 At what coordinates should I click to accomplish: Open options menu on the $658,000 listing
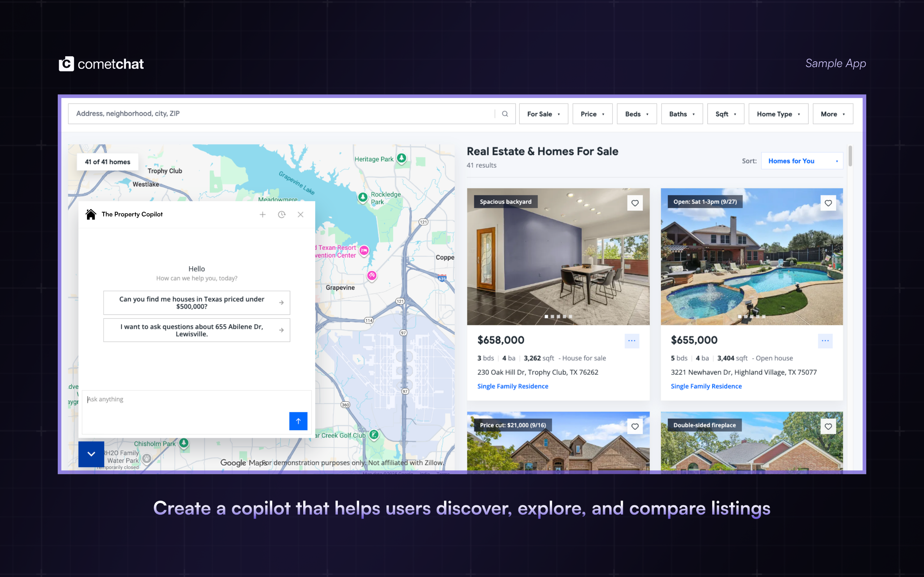(x=632, y=340)
